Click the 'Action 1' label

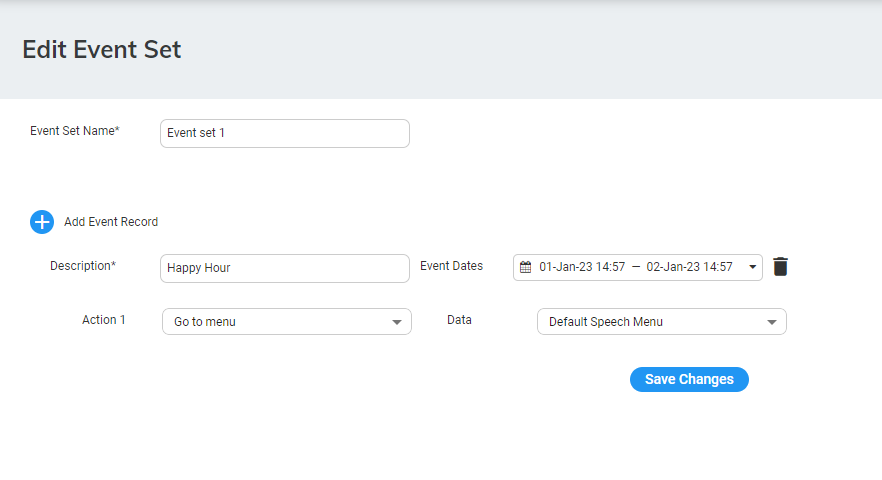(104, 320)
